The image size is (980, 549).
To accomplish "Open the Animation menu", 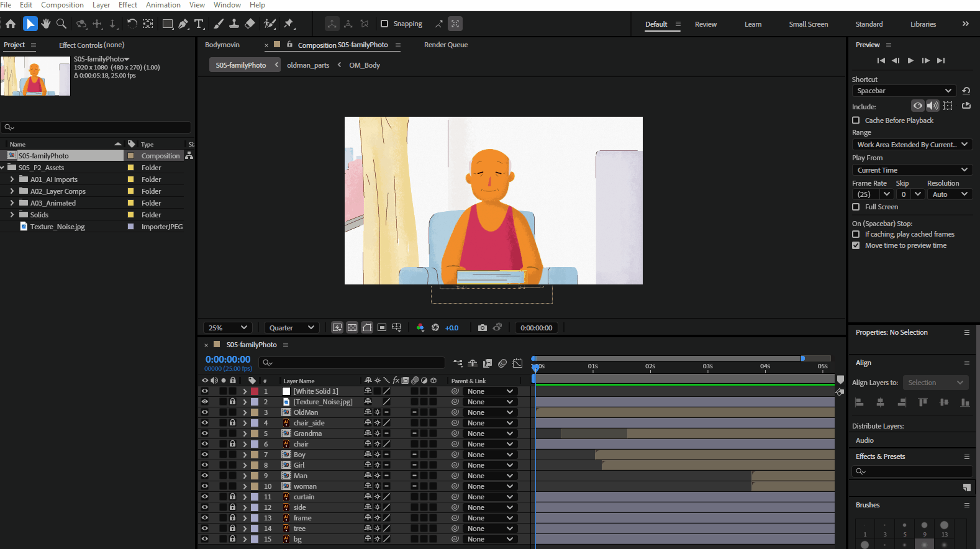I will click(x=163, y=5).
